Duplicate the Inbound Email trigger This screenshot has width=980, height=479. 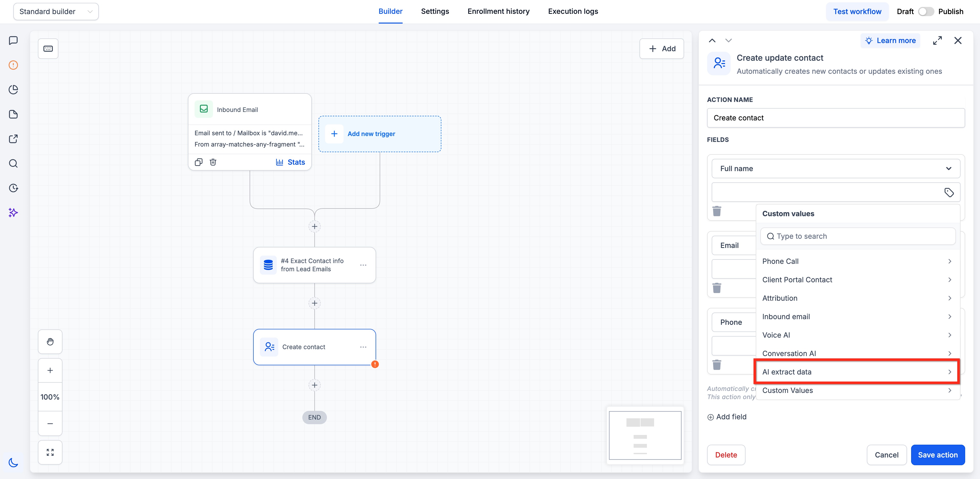click(x=199, y=162)
